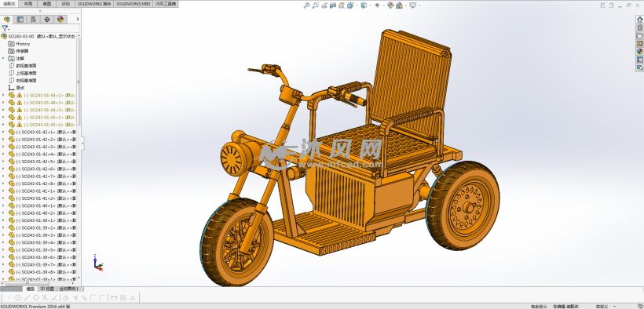
Task: Expand component SO243-01-42<1> in tree
Action: click(3, 132)
